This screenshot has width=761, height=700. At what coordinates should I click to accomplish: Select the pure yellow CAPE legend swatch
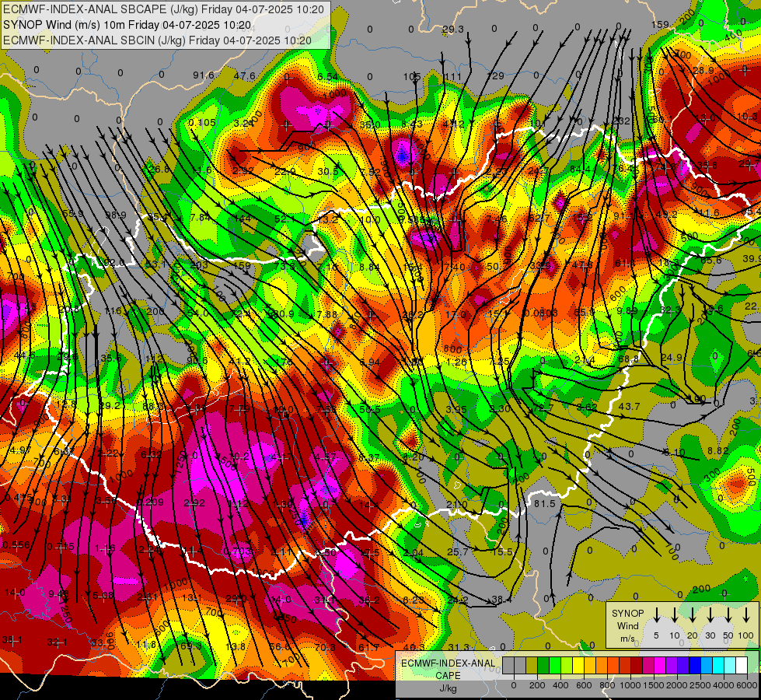point(578,666)
